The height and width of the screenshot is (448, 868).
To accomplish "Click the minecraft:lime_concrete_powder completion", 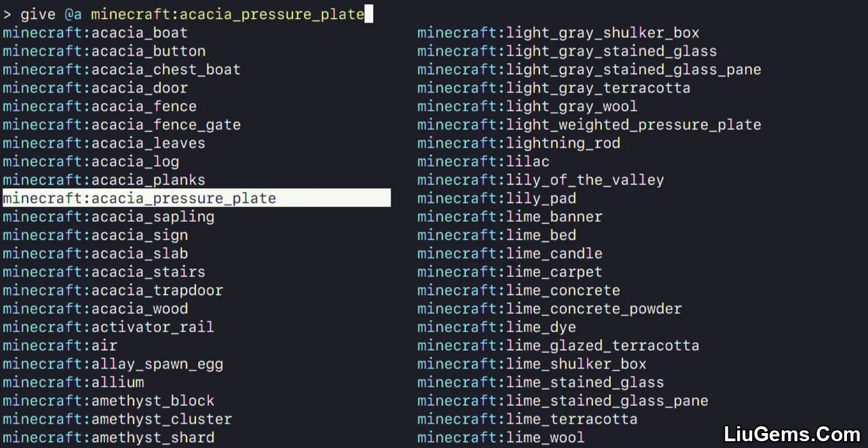I will tap(549, 308).
